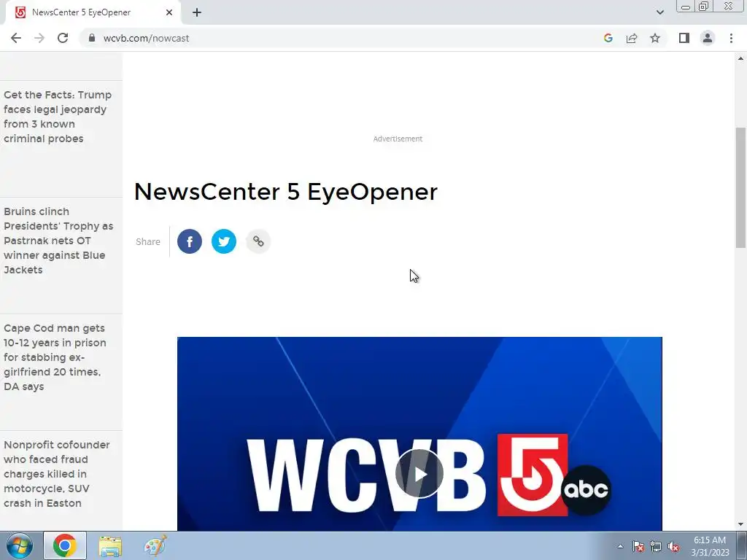Open the Windows Start menu
The height and width of the screenshot is (560, 747).
pos(20,545)
